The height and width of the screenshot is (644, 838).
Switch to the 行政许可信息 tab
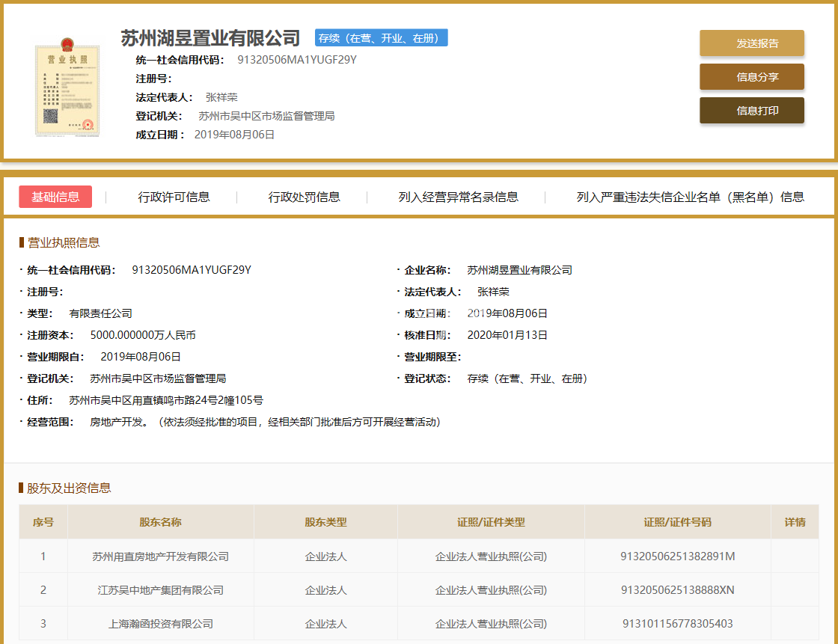tap(174, 197)
